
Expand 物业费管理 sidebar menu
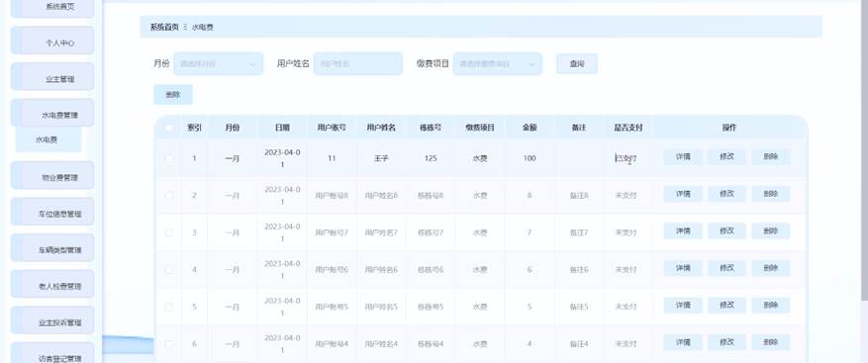point(52,175)
